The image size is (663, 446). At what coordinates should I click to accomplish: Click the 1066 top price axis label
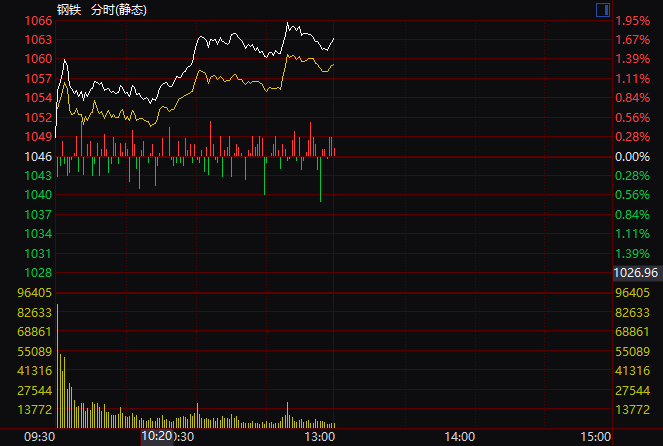(x=38, y=20)
